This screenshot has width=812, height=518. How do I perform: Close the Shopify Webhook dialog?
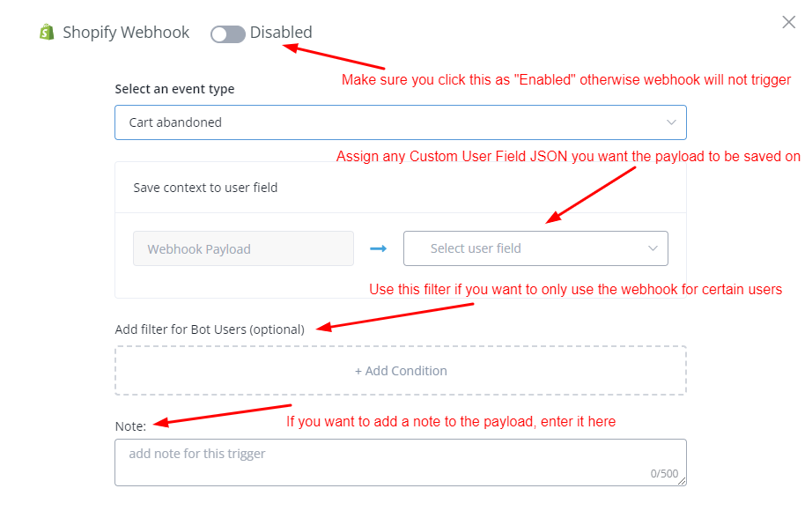(789, 23)
